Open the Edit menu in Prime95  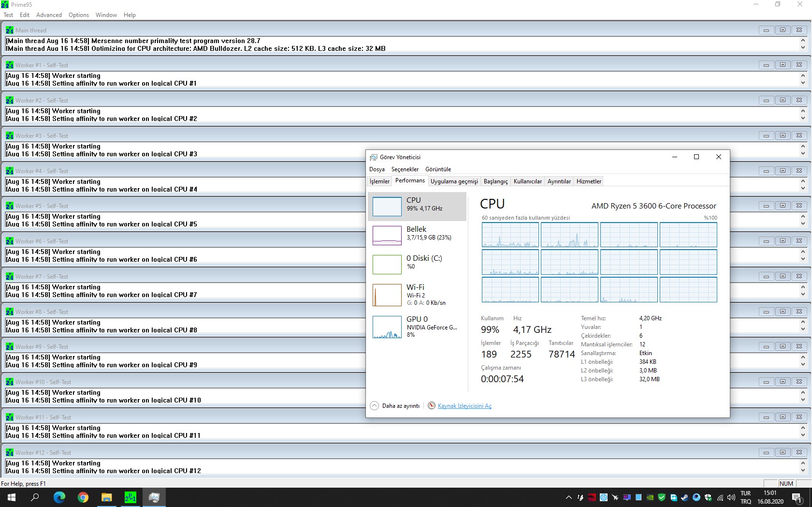pyautogui.click(x=25, y=15)
